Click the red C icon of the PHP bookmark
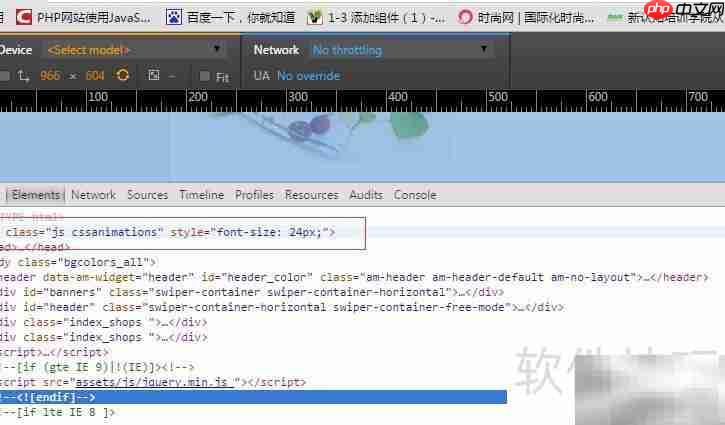This screenshot has width=725, height=425. pos(24,18)
